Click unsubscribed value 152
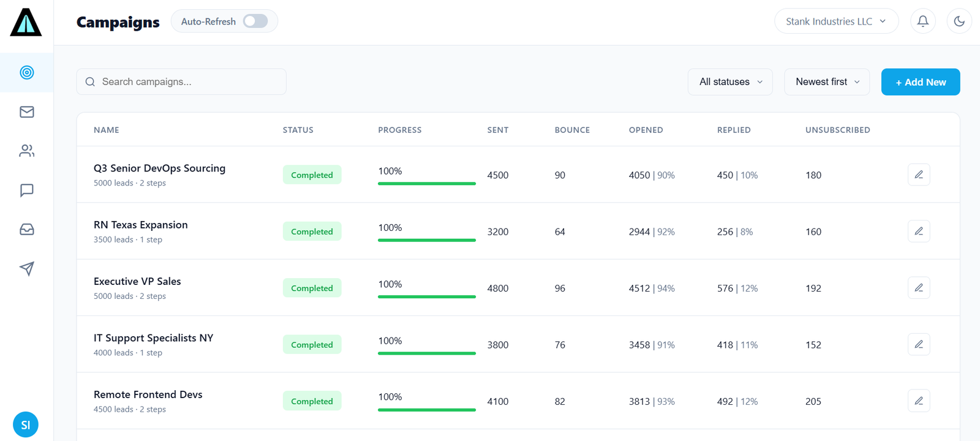Viewport: 980px width, 441px height. [813, 345]
